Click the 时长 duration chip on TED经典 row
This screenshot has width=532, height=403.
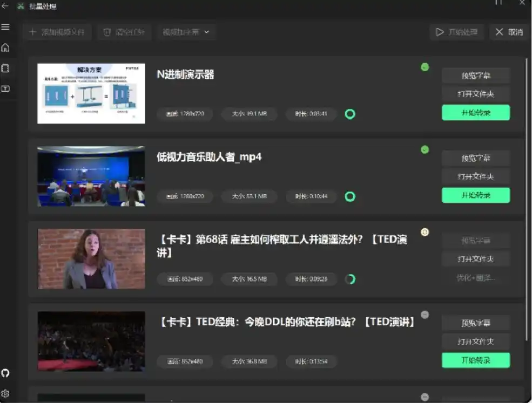click(311, 361)
